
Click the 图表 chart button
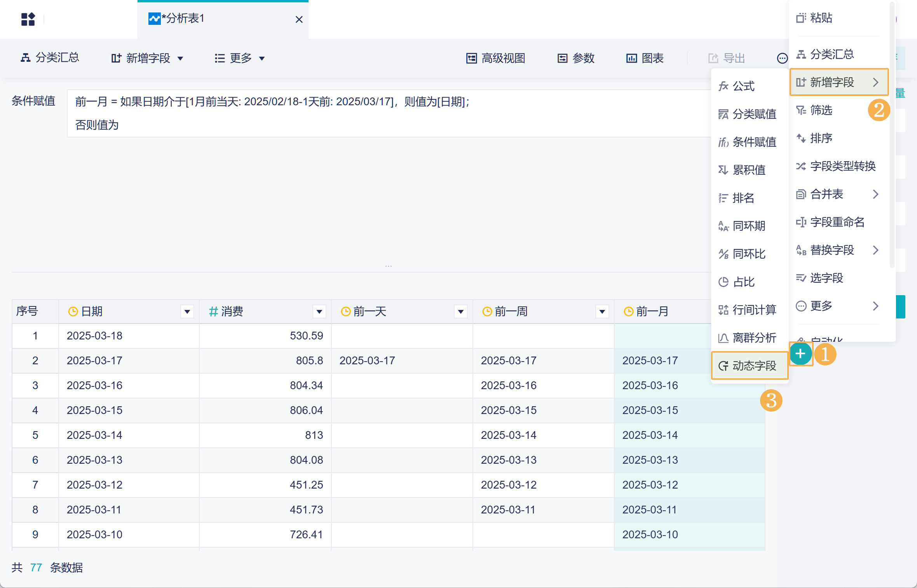pos(645,58)
